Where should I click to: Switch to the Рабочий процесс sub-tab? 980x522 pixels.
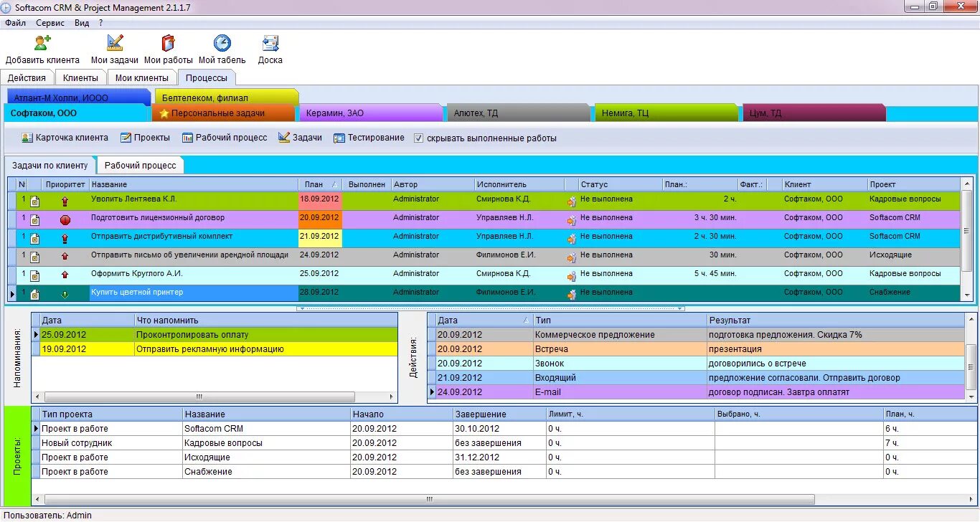point(140,165)
